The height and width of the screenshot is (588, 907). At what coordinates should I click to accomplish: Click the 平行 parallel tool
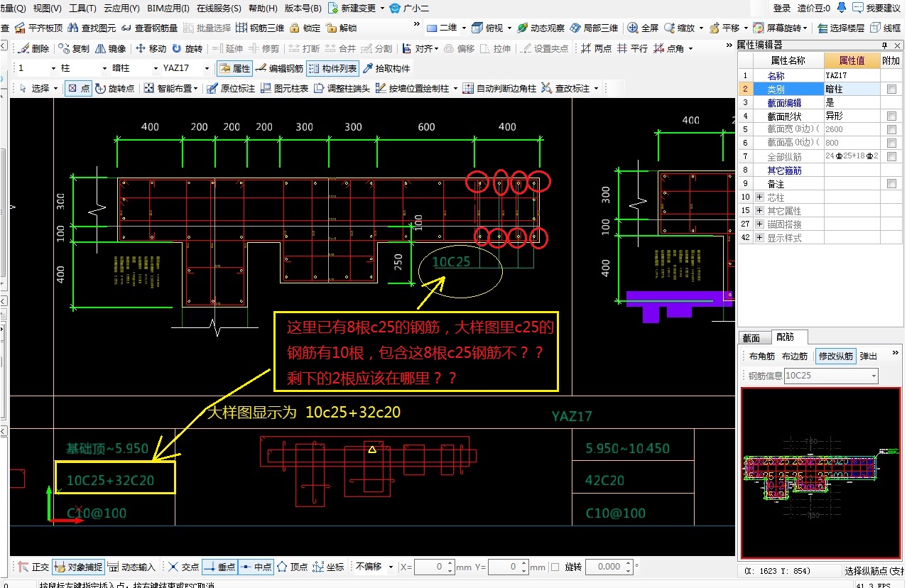[632, 48]
